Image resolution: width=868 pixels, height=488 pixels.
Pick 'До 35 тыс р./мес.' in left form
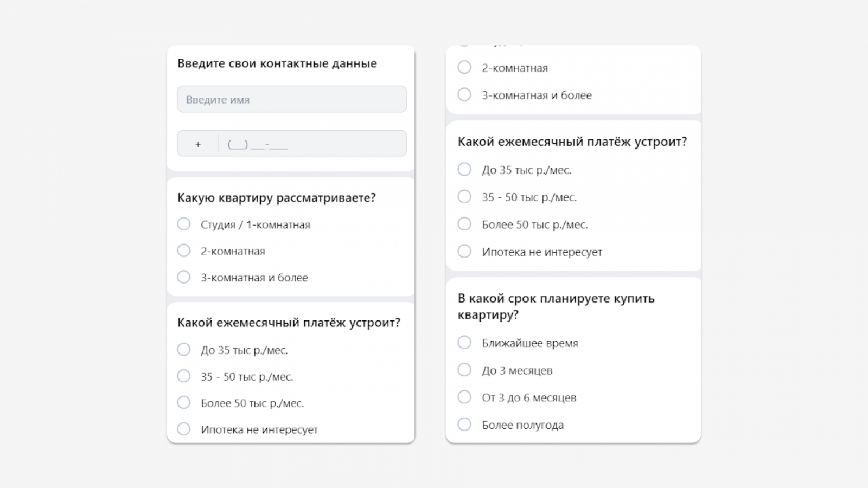184,349
